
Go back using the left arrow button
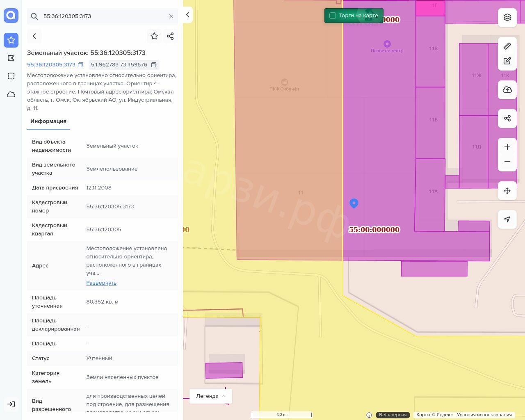34,36
